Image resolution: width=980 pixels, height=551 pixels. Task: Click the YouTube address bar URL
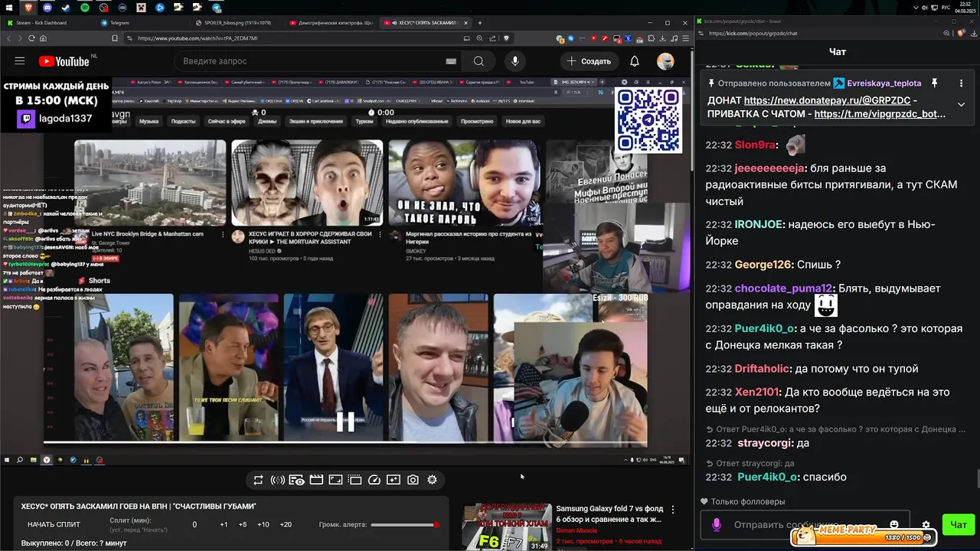(x=198, y=37)
